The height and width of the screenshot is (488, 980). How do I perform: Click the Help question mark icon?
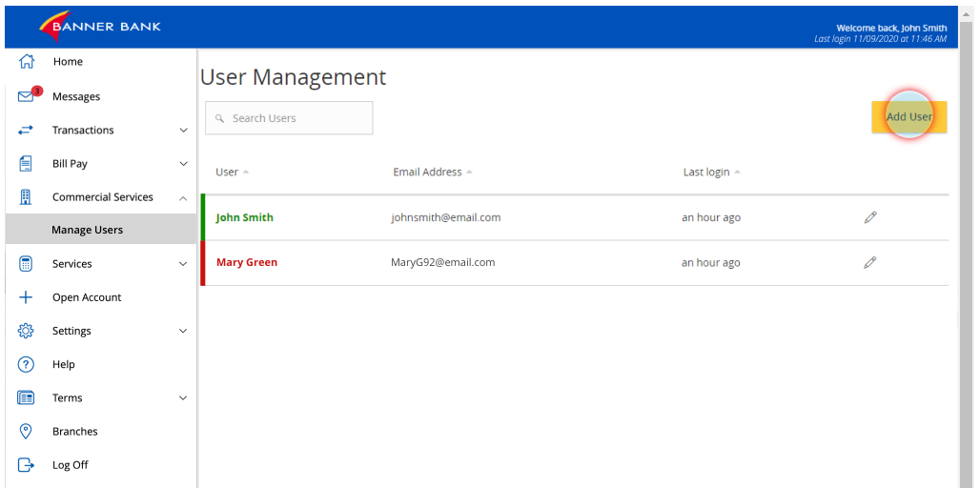pos(26,364)
